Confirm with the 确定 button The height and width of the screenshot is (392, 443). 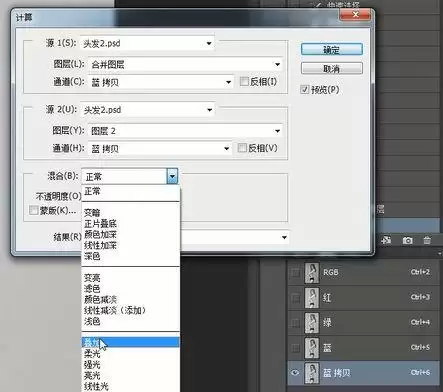pyautogui.click(x=331, y=50)
